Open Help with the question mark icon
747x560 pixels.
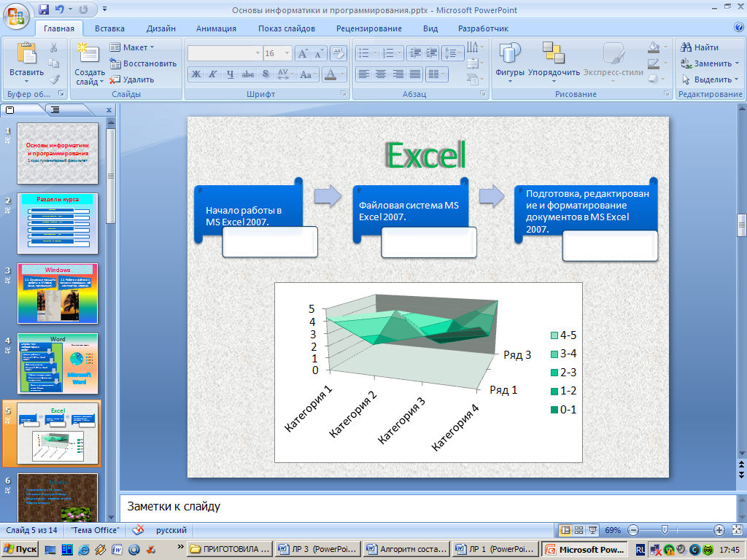pyautogui.click(x=739, y=27)
